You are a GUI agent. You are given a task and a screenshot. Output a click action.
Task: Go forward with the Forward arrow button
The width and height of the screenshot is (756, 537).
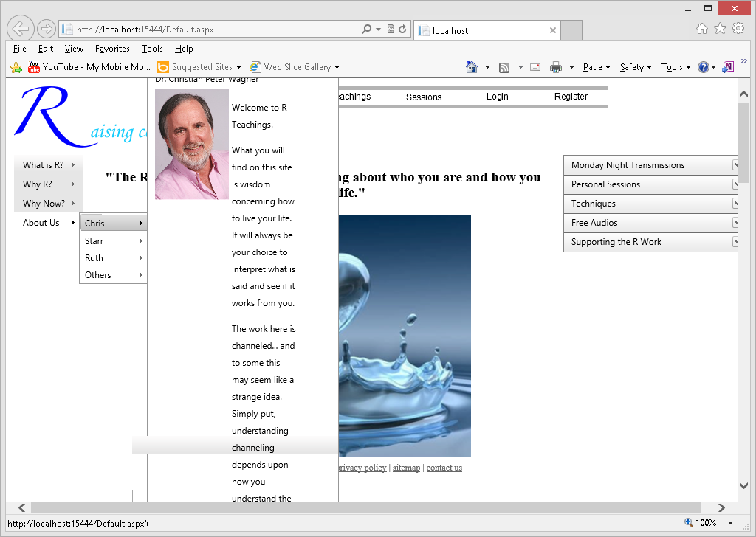(47, 30)
